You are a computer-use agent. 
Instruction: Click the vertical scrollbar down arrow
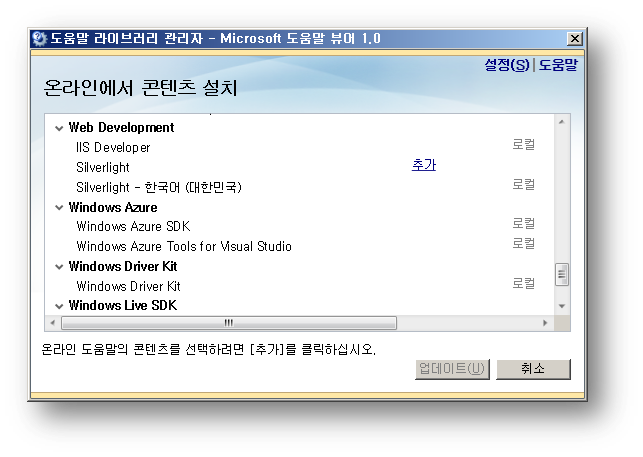(562, 306)
